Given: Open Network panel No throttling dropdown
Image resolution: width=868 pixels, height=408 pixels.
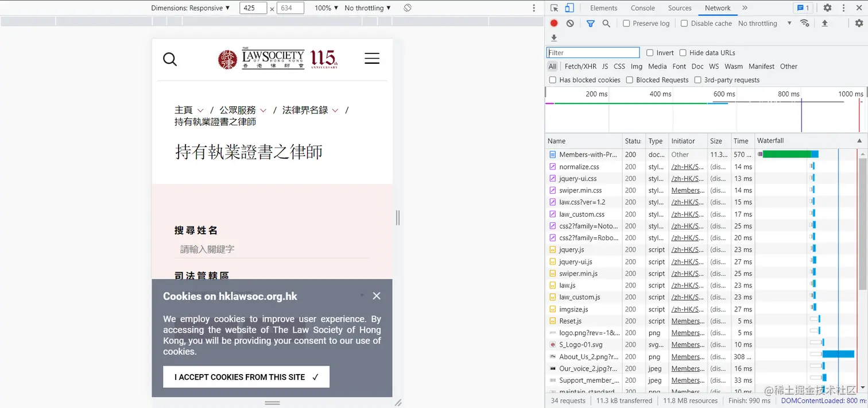Looking at the screenshot, I should click(765, 24).
